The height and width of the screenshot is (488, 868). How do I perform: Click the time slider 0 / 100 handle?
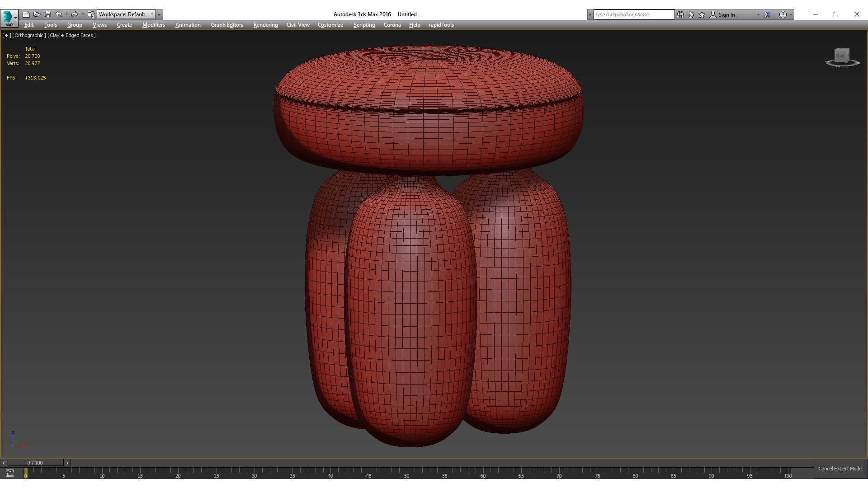coord(35,463)
